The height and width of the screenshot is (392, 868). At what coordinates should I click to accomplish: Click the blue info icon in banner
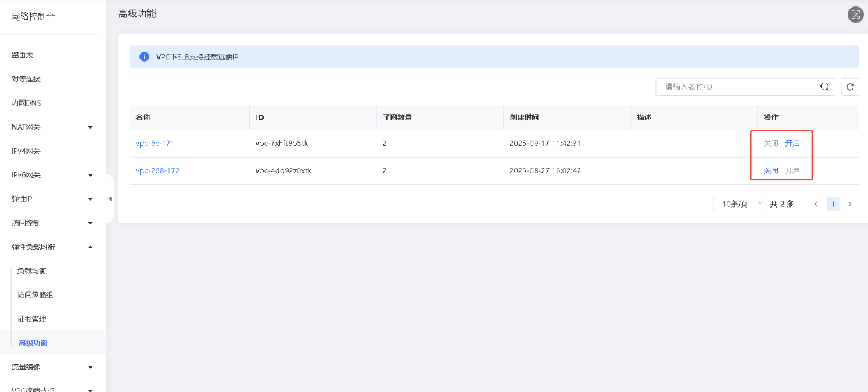click(x=144, y=57)
